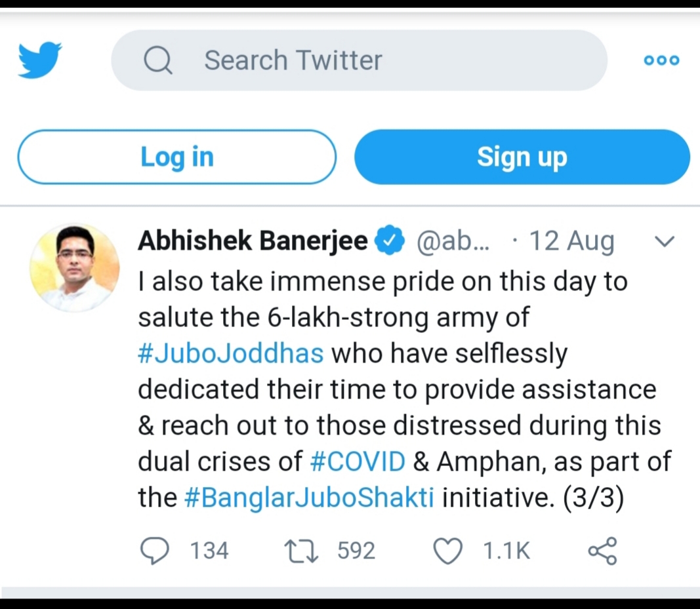Viewport: 700px width, 609px height.
Task: Open the #BanglarJuboShakti hashtag
Action: pyautogui.click(x=309, y=498)
